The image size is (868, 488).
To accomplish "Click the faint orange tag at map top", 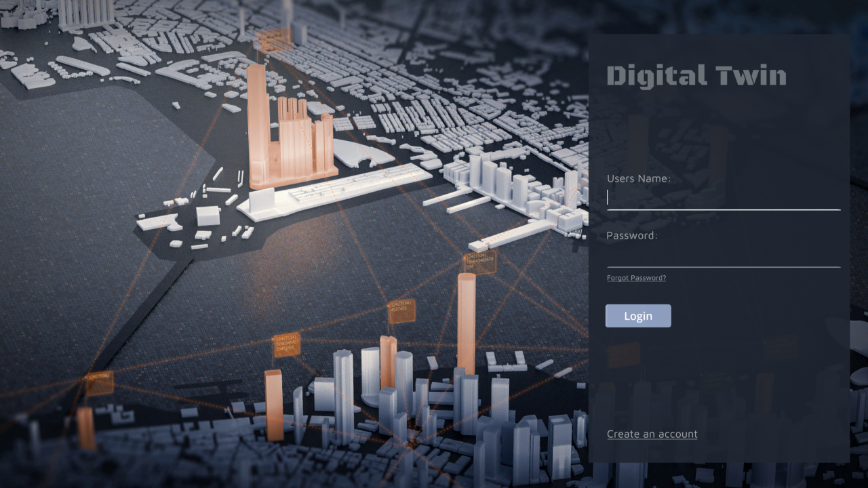I will 275,39.
